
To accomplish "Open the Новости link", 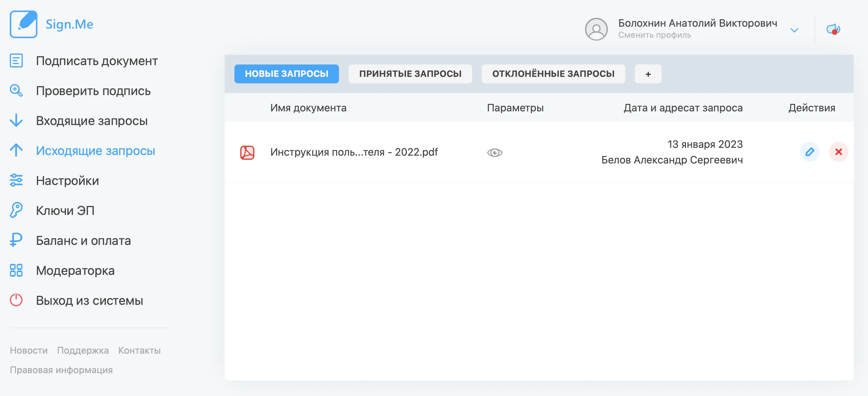I will pyautogui.click(x=29, y=350).
